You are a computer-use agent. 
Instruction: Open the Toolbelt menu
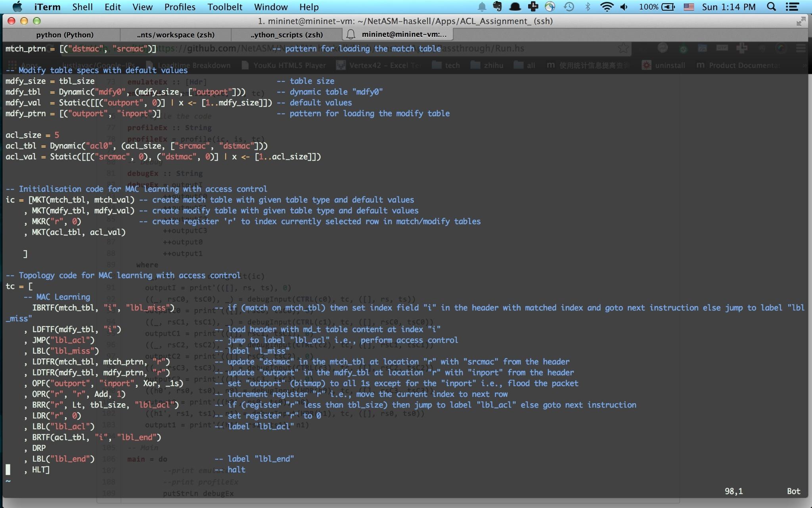tap(225, 7)
